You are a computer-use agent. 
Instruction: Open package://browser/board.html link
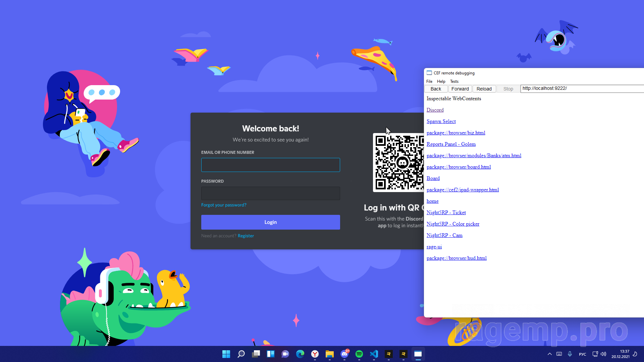(459, 167)
